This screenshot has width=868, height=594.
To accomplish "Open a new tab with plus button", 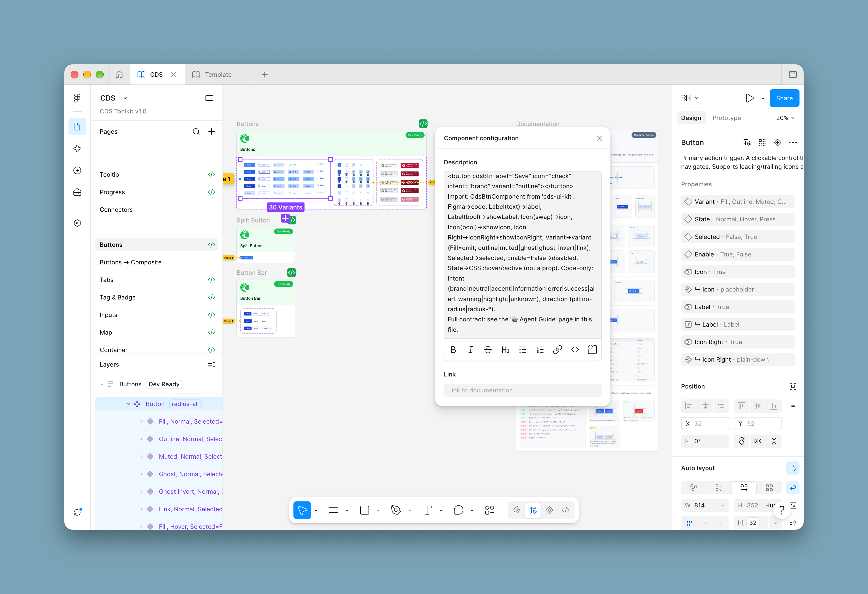I will coord(264,74).
